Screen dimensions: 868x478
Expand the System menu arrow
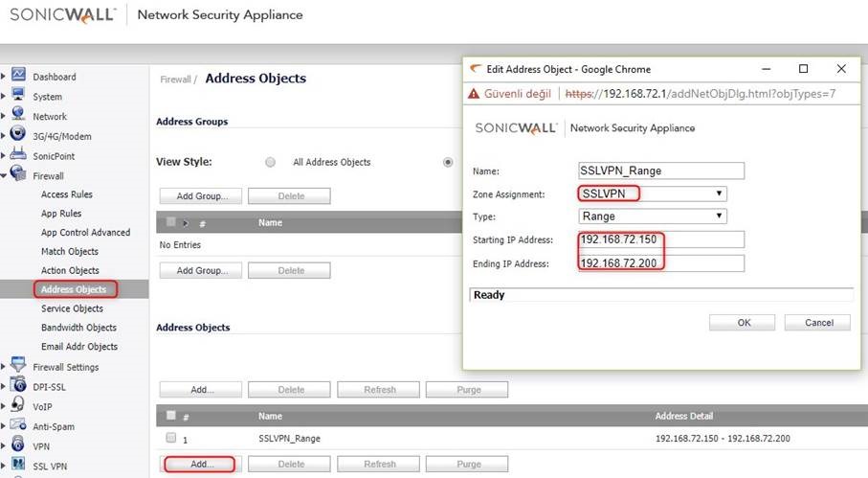point(3,97)
